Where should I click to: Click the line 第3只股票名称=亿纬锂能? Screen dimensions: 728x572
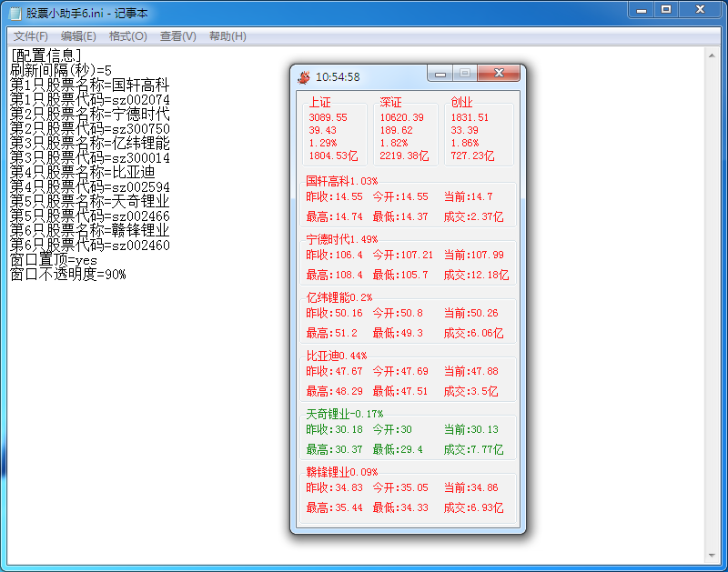point(89,143)
